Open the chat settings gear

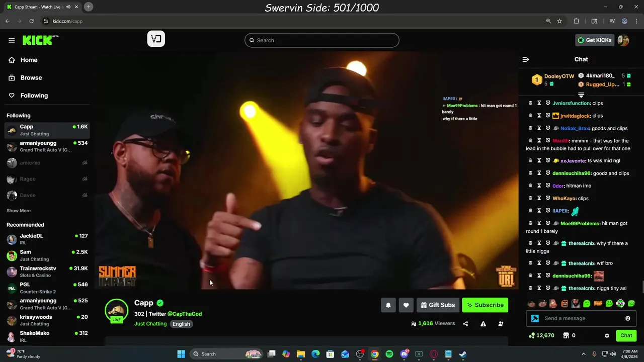coord(607,335)
